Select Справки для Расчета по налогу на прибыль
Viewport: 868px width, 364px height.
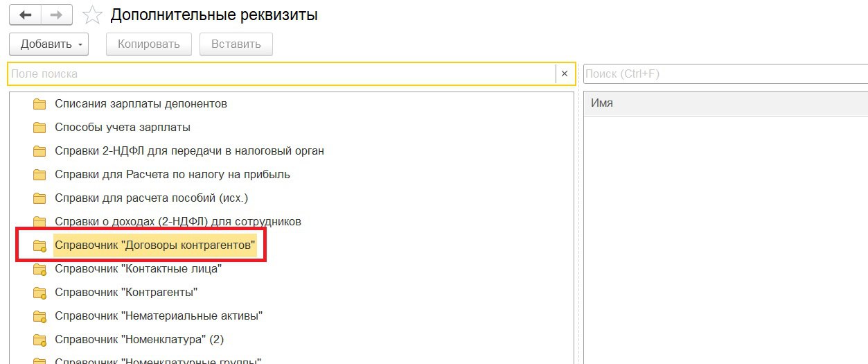(172, 175)
